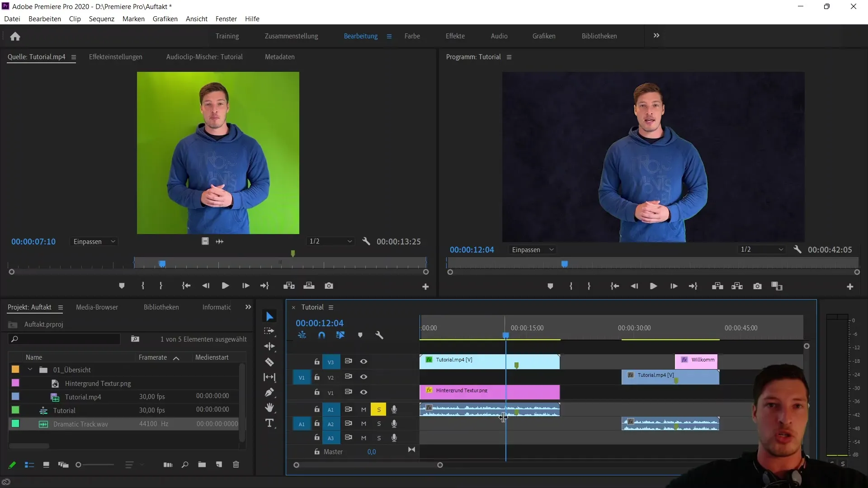This screenshot has height=488, width=868.
Task: Open Program: Tutorial panel menu
Action: [x=509, y=57]
